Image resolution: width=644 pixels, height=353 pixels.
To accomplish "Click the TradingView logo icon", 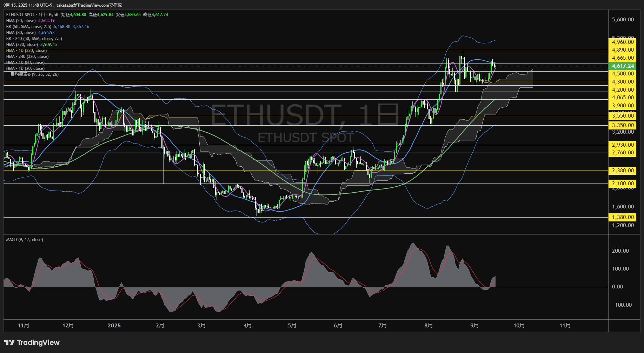I will pos(9,342).
